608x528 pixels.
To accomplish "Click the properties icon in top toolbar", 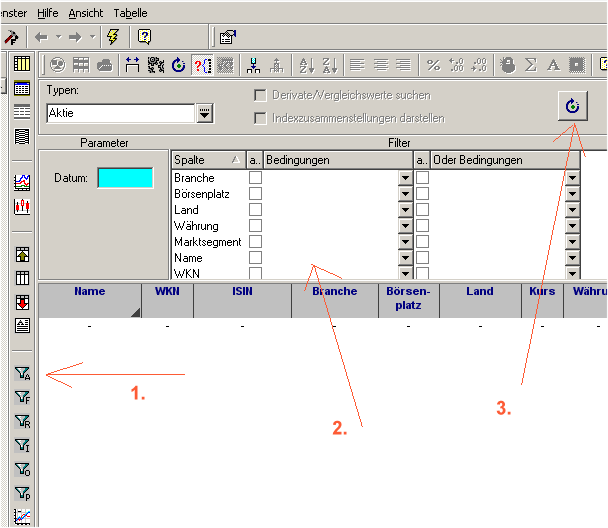I will [x=228, y=37].
